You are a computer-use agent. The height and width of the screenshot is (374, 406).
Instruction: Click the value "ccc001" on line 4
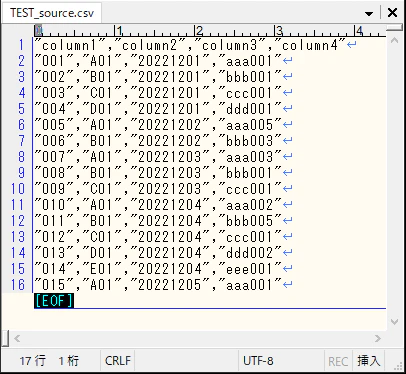click(x=250, y=93)
